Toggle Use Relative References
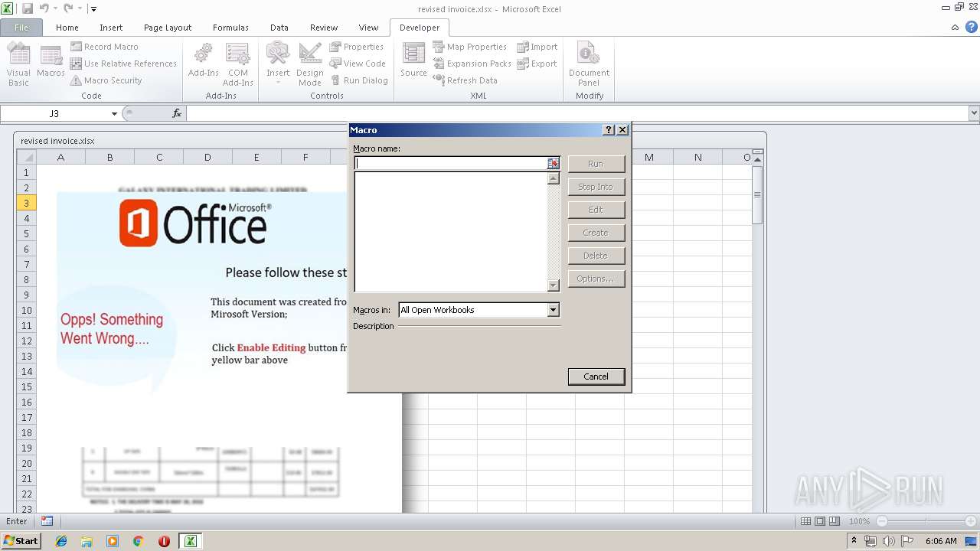Screen dimensions: 980x551 point(123,64)
